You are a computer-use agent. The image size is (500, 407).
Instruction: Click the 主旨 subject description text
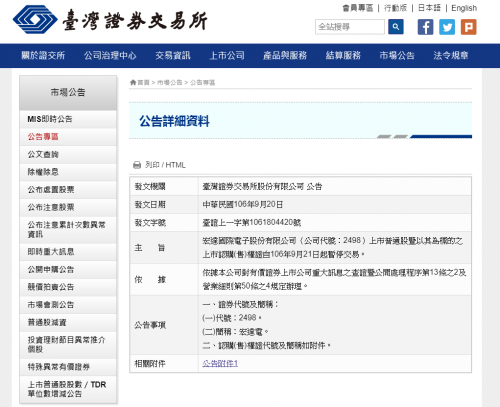[x=333, y=248]
